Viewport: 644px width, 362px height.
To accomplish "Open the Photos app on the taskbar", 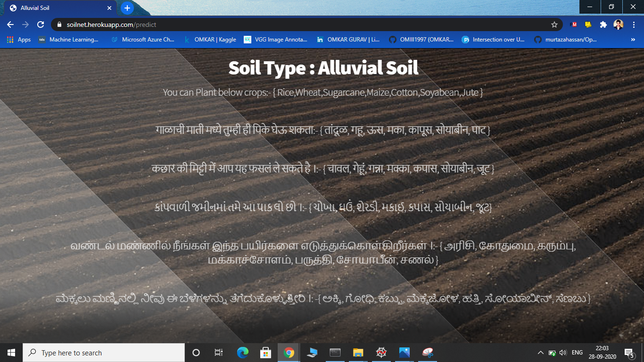I will click(x=404, y=353).
